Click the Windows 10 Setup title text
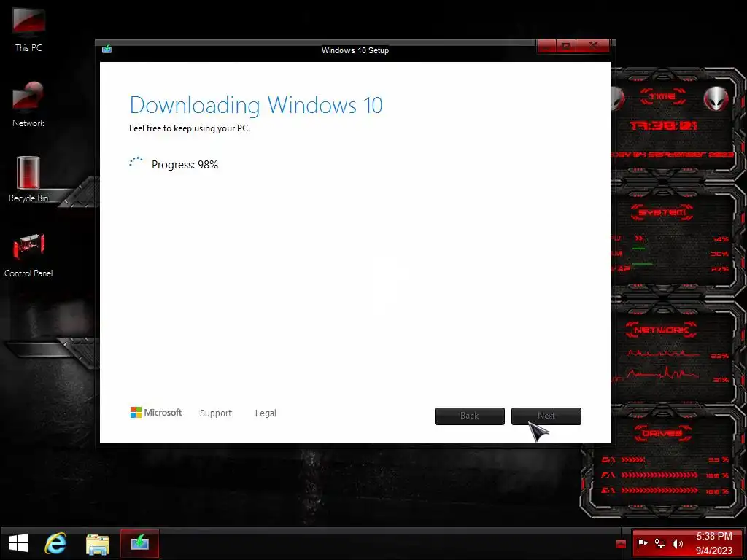This screenshot has width=747, height=560. [x=355, y=50]
